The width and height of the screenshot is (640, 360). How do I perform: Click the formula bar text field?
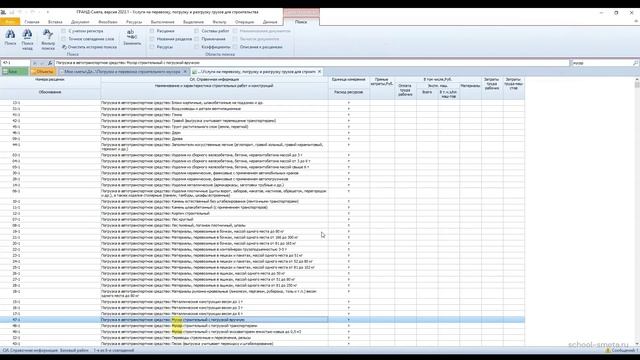click(x=312, y=63)
